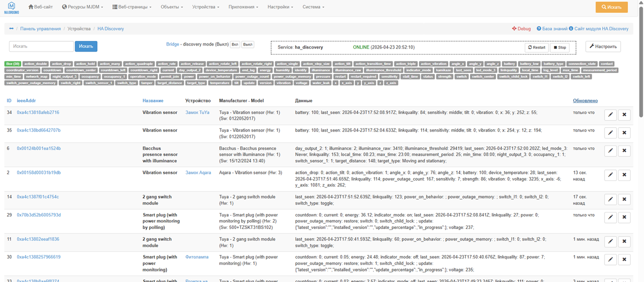Edit the Bacchus presence sensor row
The width and height of the screenshot is (644, 282).
pyautogui.click(x=610, y=150)
